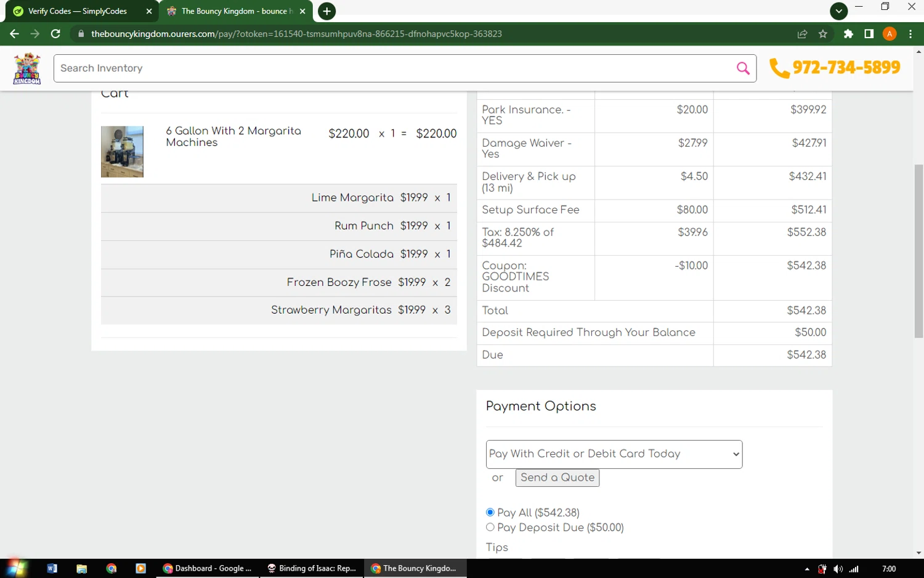Bookmark this page with star icon
Screen dimensions: 924x578
point(823,34)
